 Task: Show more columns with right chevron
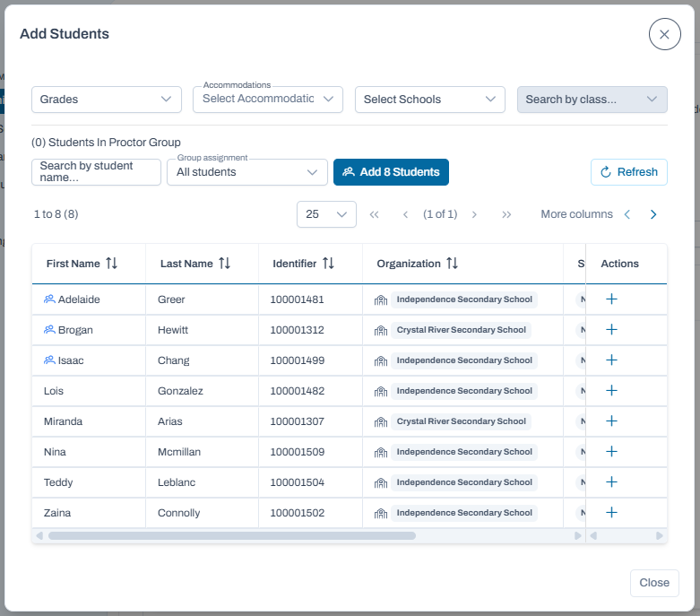[x=653, y=214]
